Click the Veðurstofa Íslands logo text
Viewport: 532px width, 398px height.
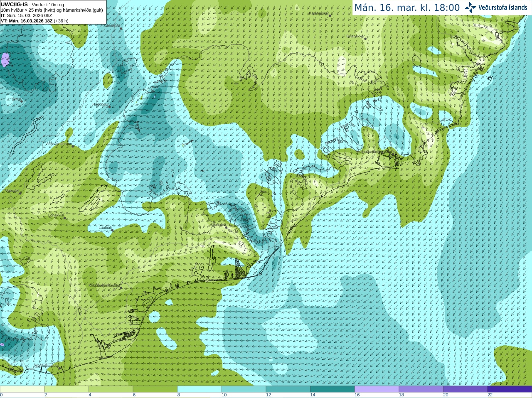[502, 7]
